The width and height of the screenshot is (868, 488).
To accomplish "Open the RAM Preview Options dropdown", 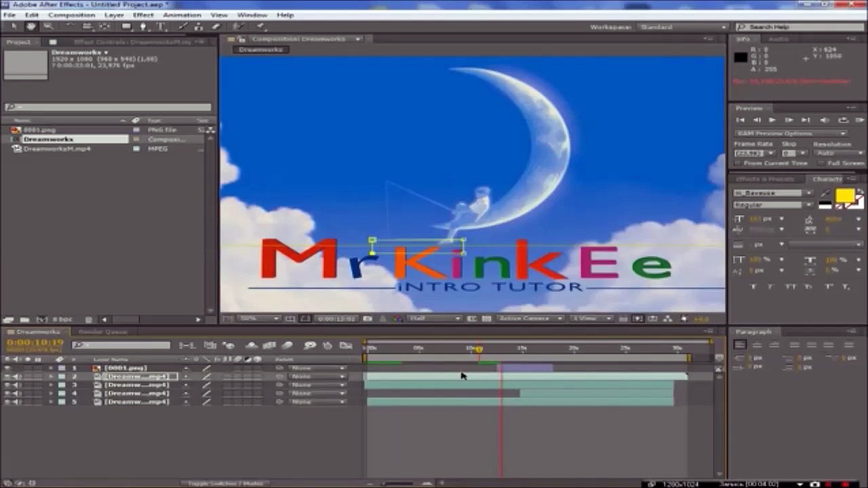I will pyautogui.click(x=791, y=133).
